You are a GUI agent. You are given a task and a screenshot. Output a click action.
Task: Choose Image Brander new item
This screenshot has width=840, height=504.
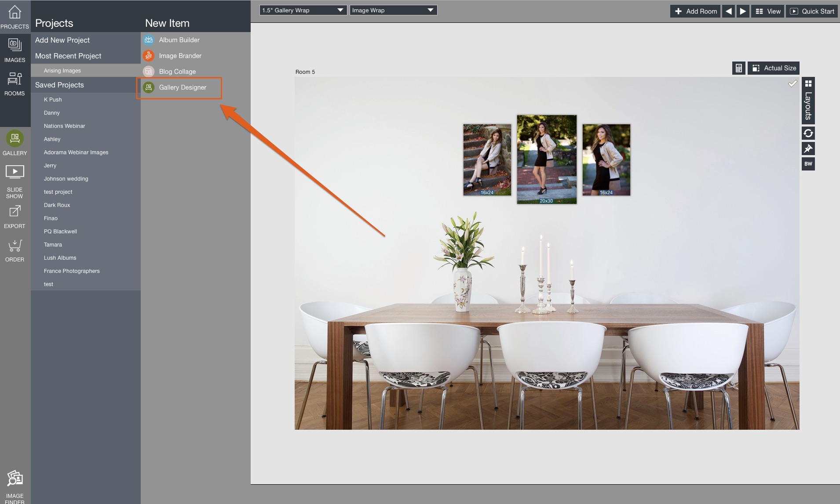tap(180, 56)
